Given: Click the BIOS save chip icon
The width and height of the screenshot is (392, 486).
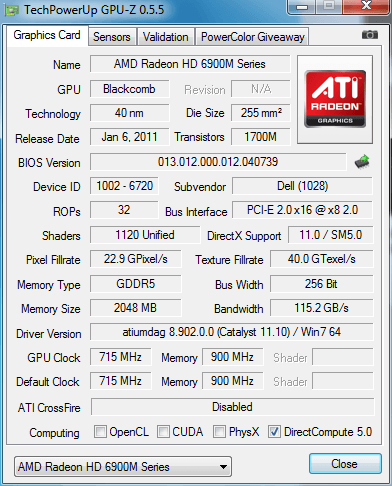Looking at the screenshot, I should click(362, 162).
